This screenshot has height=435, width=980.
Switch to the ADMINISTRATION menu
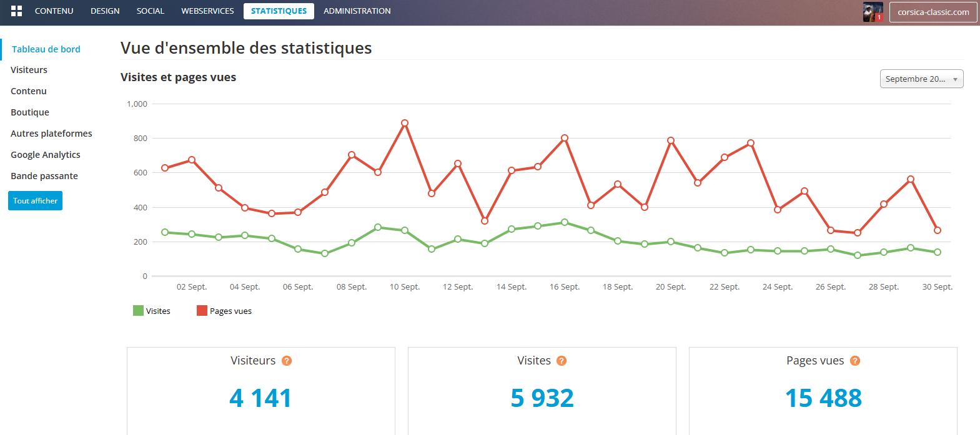(x=357, y=11)
